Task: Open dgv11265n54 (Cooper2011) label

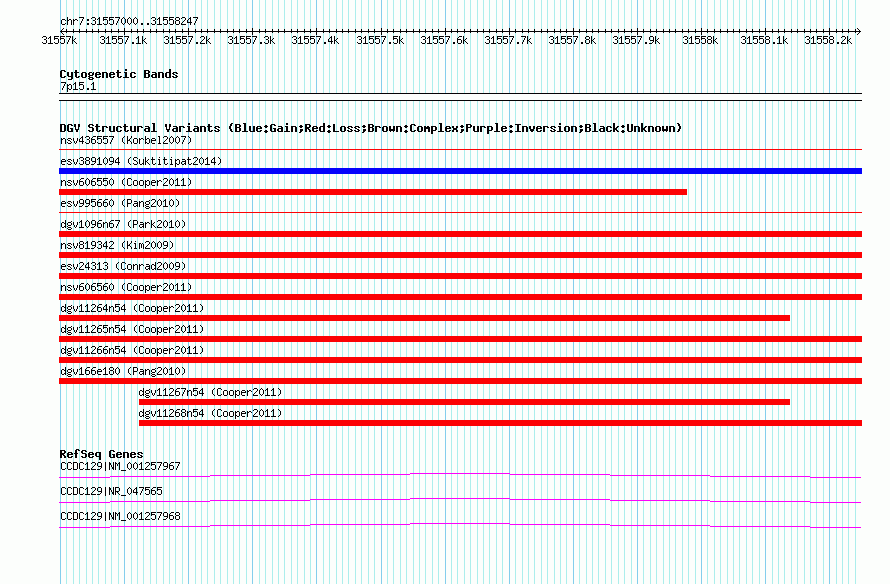Action: pos(132,329)
